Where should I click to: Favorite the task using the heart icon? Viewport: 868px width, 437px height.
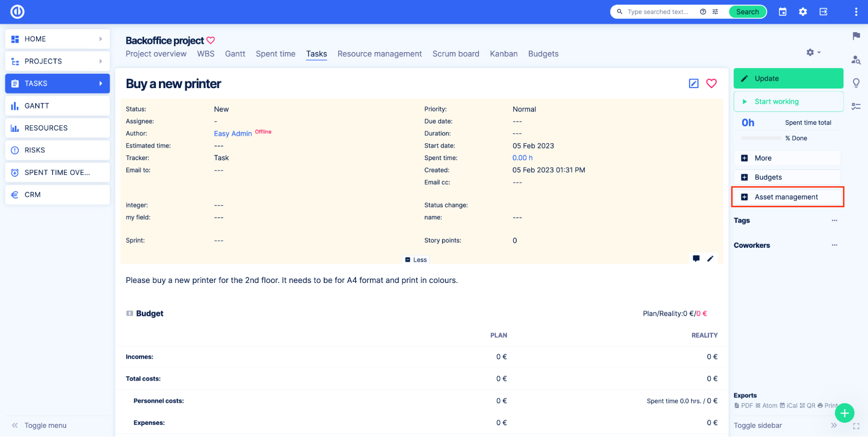coord(712,83)
